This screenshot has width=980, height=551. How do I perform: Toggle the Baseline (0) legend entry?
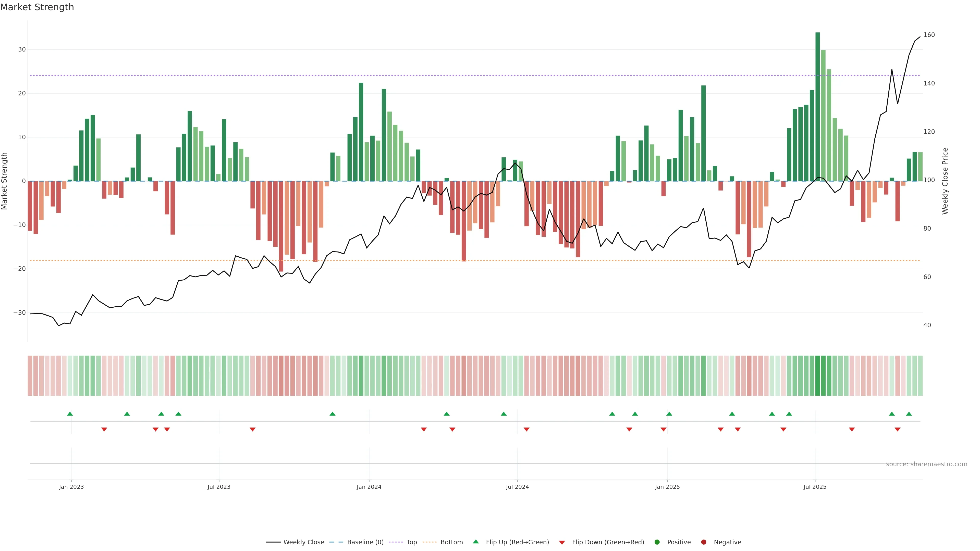(x=365, y=542)
